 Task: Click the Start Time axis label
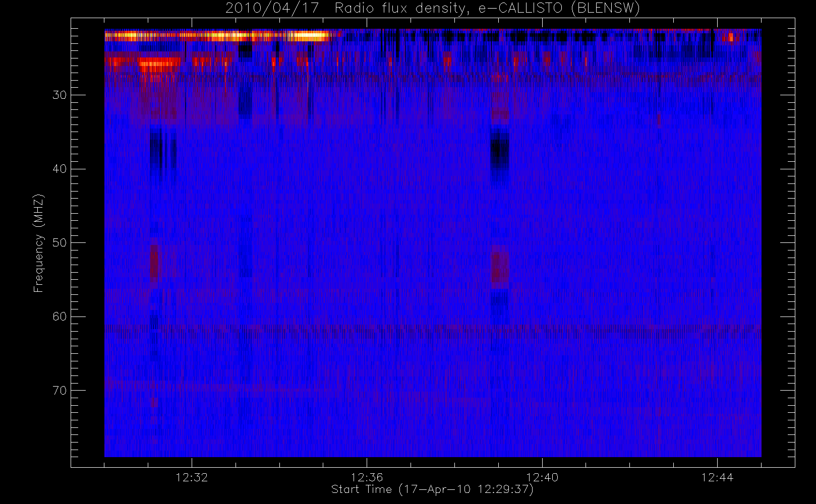tap(432, 489)
